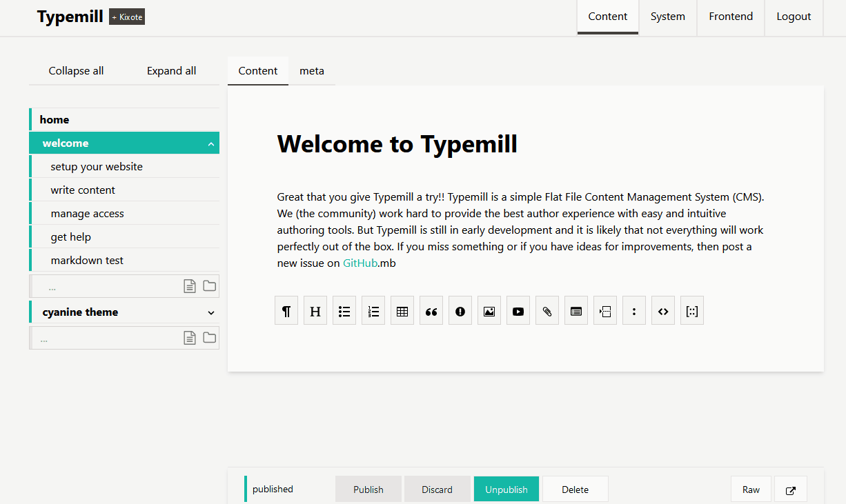Collapse the welcome section chevron
Screen dimensions: 846x504
pos(211,143)
